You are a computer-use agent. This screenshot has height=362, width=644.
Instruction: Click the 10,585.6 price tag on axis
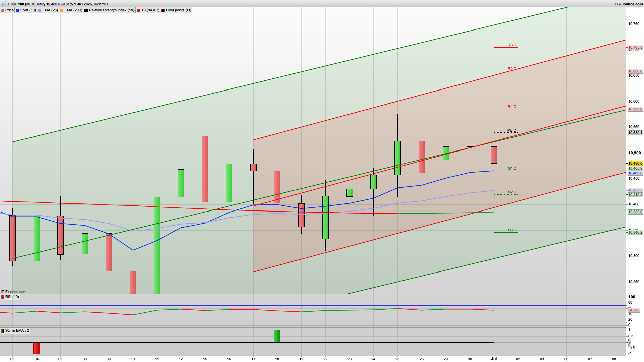[635, 109]
